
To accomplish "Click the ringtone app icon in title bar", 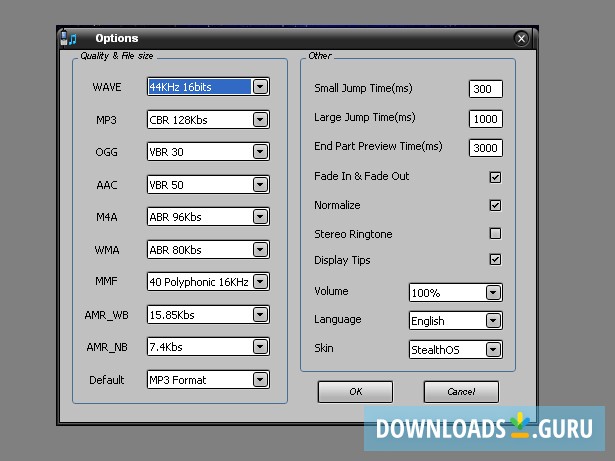I will 69,38.
